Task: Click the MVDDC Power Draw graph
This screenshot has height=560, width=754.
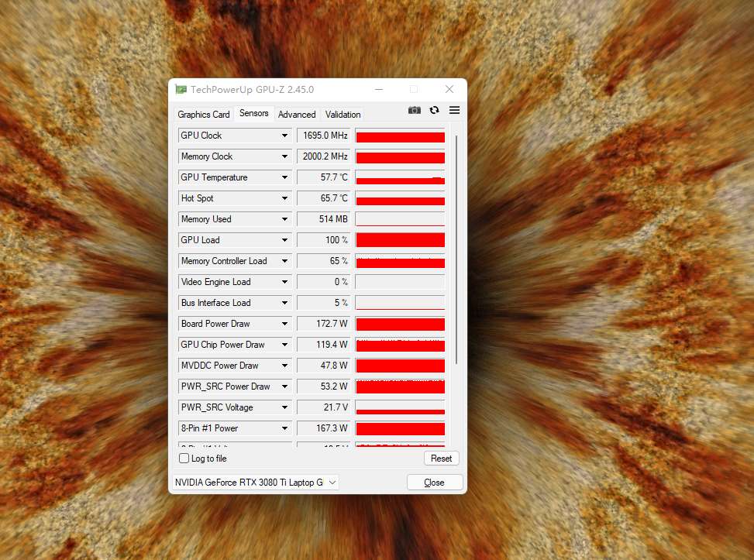Action: 400,366
